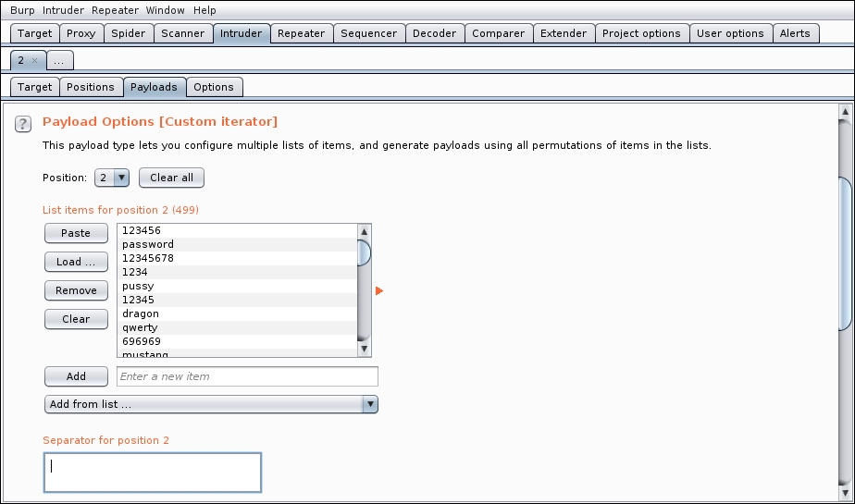The width and height of the screenshot is (855, 504).
Task: Click the list scrollbar down arrow
Action: tap(365, 349)
